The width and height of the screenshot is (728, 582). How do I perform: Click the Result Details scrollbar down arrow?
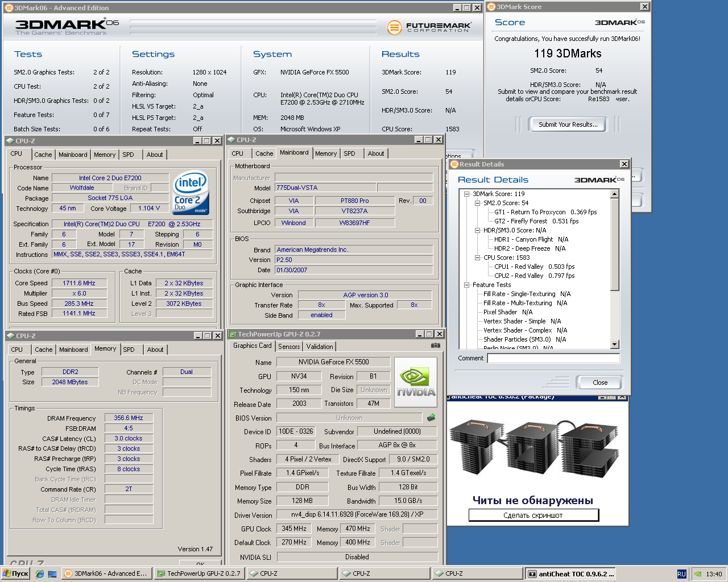tap(614, 344)
